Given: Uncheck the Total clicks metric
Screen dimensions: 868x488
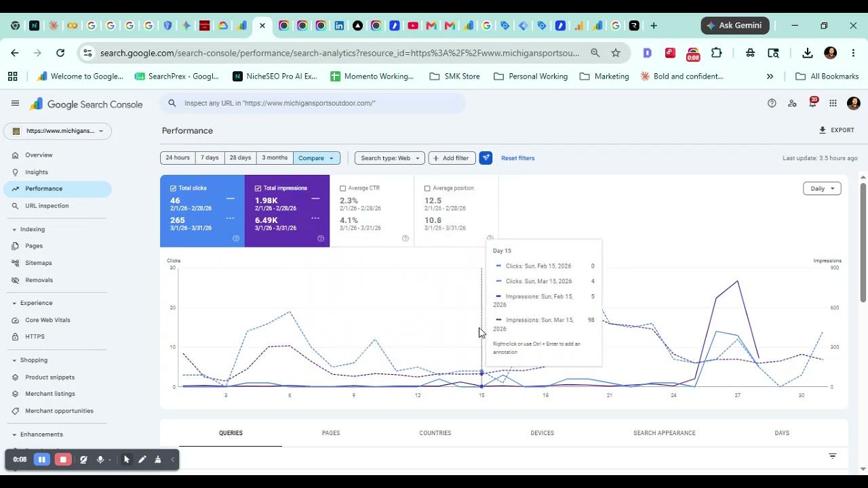Looking at the screenshot, I should point(174,188).
